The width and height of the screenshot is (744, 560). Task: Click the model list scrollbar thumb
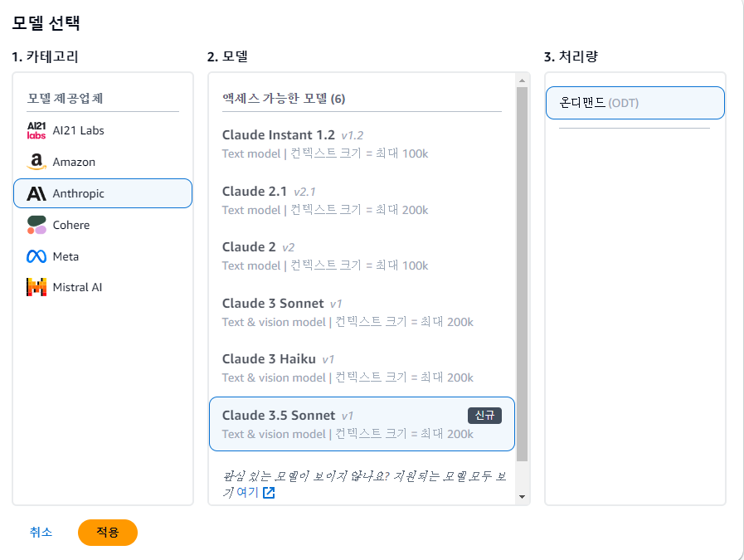(522, 274)
